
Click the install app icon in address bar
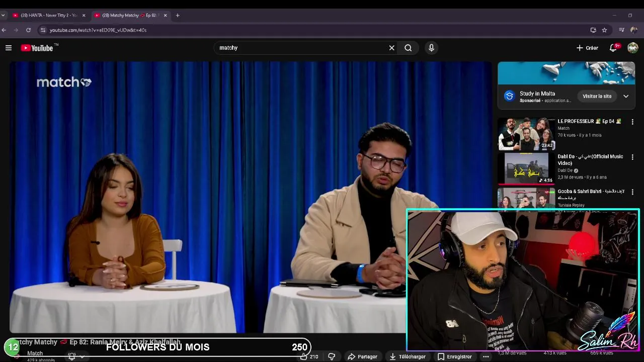point(593,30)
